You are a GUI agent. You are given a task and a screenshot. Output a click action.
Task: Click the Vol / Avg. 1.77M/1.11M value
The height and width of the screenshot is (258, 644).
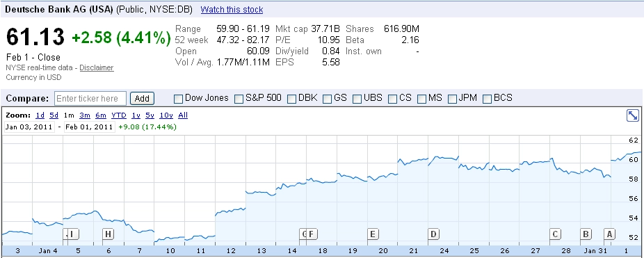click(x=243, y=63)
